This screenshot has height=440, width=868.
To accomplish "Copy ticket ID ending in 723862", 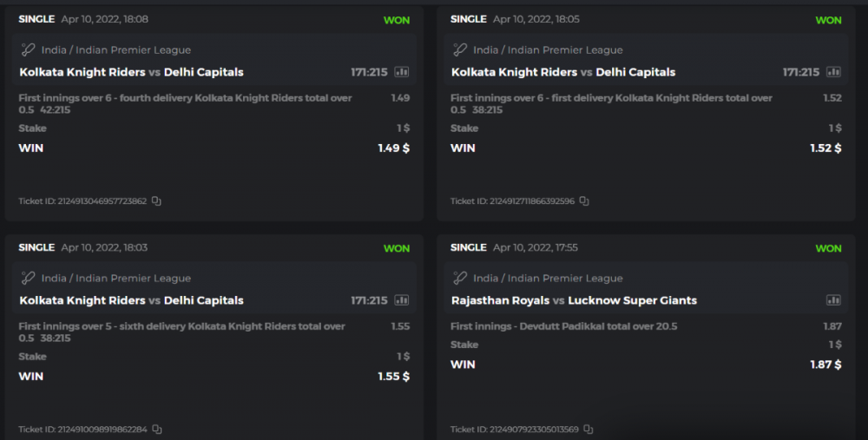I will coord(157,201).
